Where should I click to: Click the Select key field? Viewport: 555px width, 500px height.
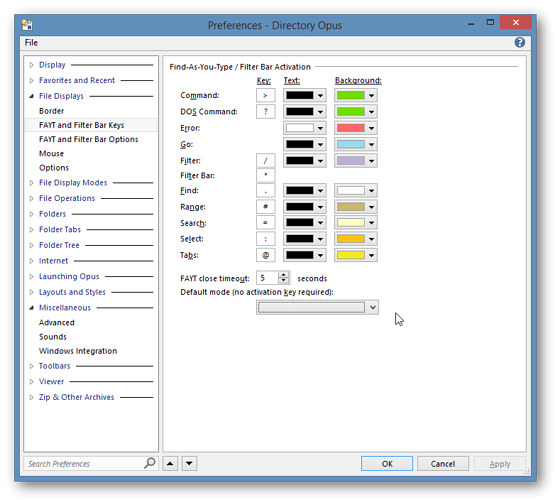(x=265, y=239)
